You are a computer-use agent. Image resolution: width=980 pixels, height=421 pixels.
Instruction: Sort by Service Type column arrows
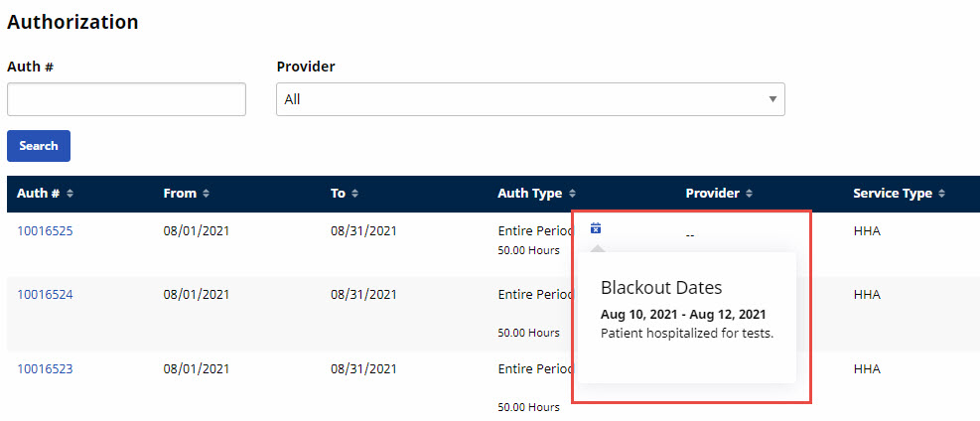pyautogui.click(x=941, y=194)
